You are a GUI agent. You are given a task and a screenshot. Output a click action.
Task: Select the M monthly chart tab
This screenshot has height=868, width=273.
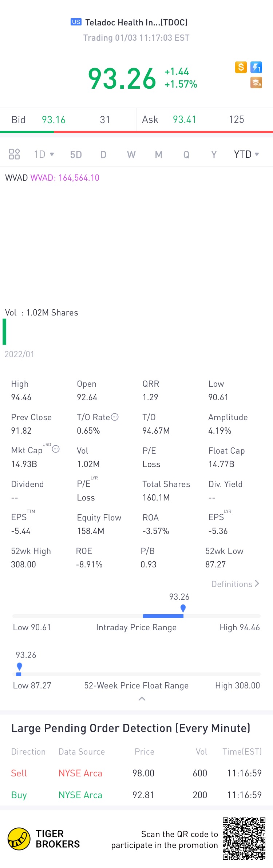[x=158, y=155]
